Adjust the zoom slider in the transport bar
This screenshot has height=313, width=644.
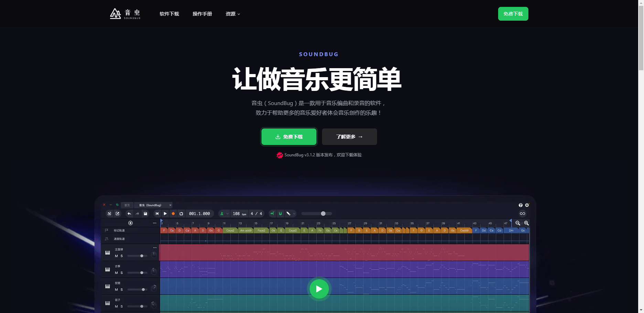coord(323,213)
